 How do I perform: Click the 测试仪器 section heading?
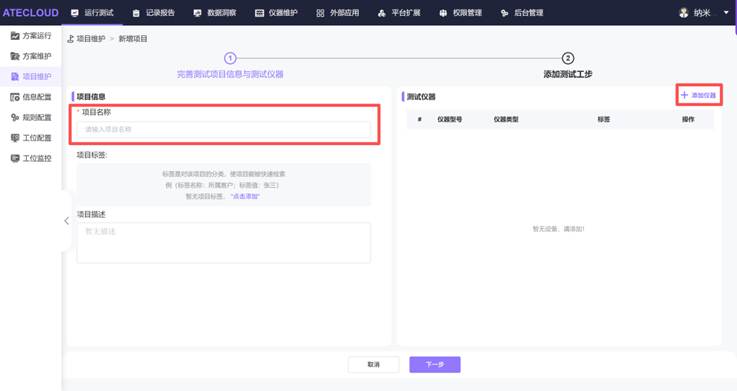click(x=421, y=97)
